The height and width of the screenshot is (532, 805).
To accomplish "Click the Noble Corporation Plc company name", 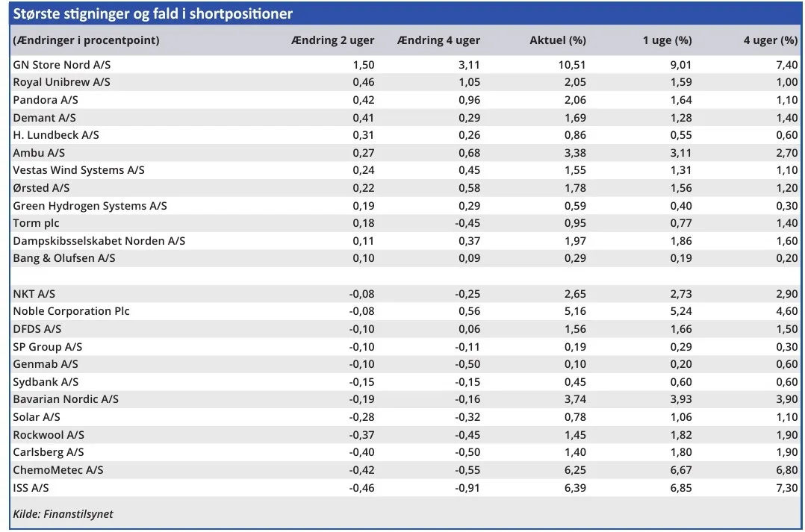I will click(71, 311).
